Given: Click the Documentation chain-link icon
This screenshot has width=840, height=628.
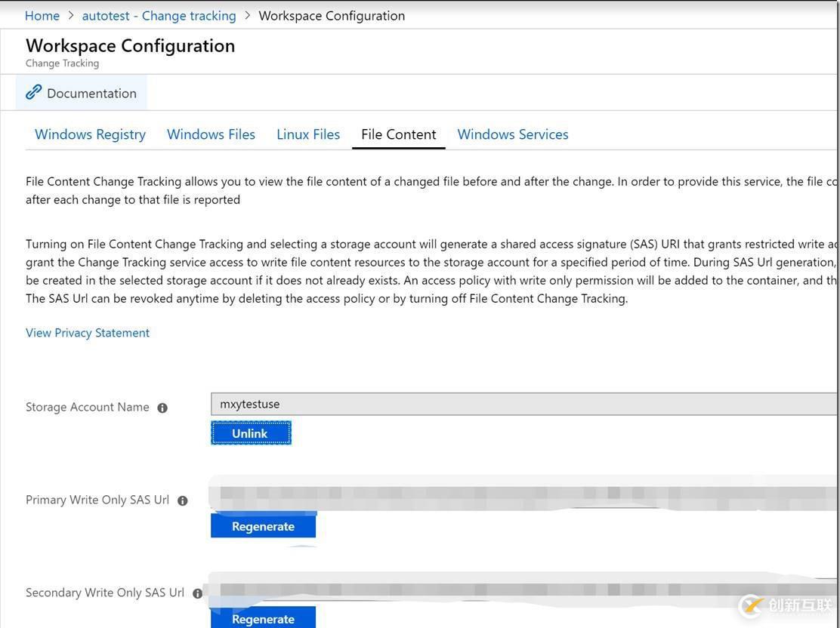Looking at the screenshot, I should pyautogui.click(x=33, y=93).
